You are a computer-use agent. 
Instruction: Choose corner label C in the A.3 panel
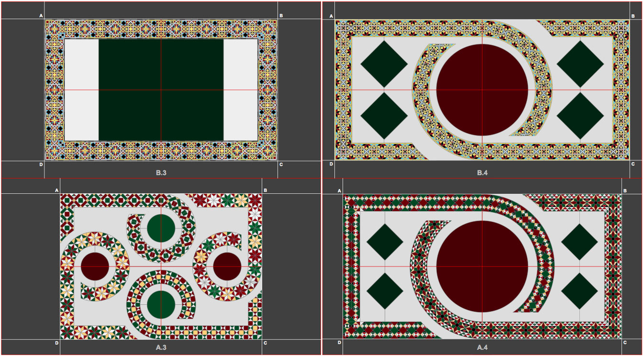265,343
